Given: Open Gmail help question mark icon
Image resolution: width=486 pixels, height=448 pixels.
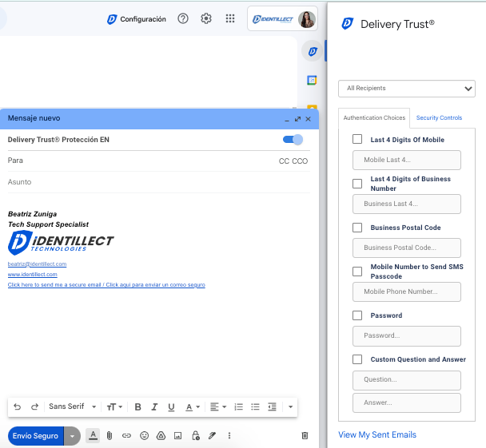Looking at the screenshot, I should point(183,18).
